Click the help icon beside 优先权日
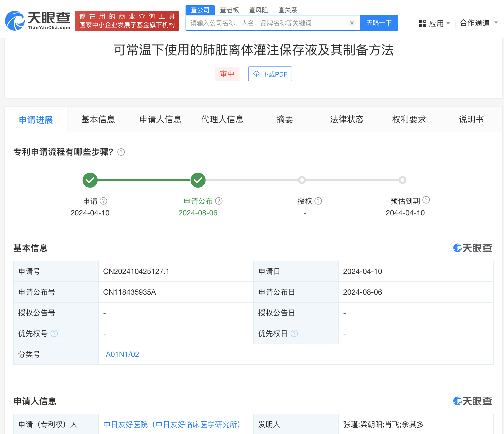Screen dimensions: 504x434 [294, 333]
